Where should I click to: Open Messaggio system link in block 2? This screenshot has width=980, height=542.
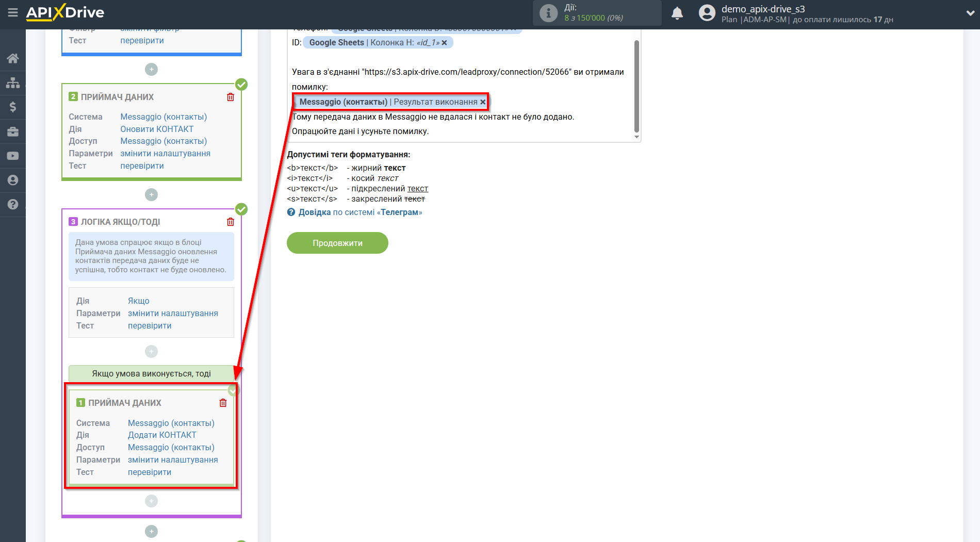point(164,117)
